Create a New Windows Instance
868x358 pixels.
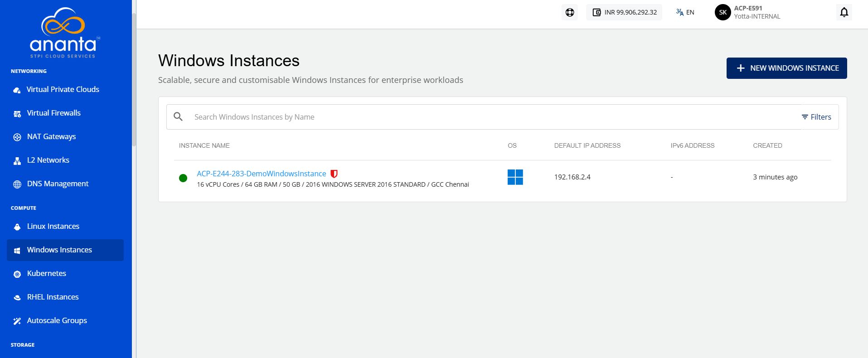(x=786, y=68)
